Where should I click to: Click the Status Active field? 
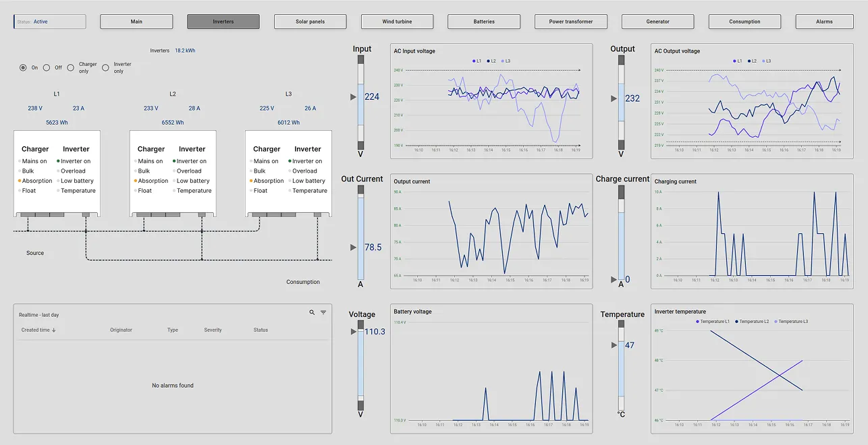pyautogui.click(x=50, y=22)
